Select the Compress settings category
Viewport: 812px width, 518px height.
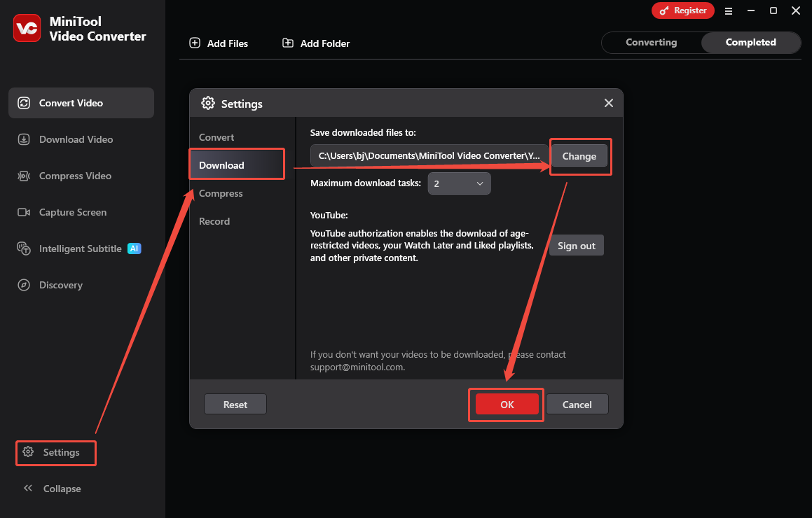coord(221,193)
